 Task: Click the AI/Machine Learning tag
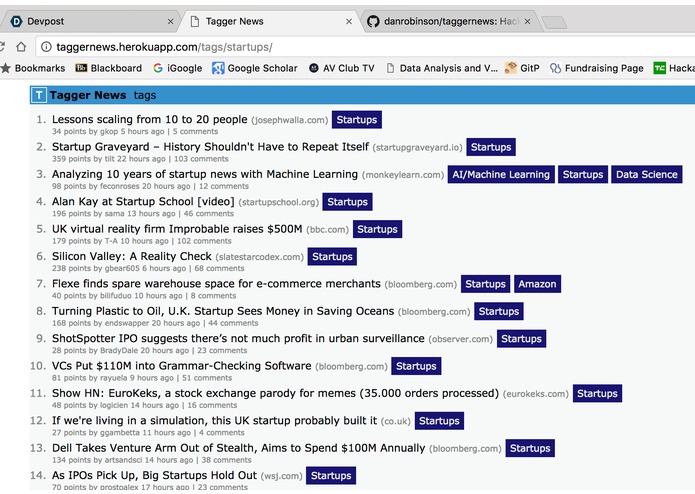pyautogui.click(x=501, y=175)
